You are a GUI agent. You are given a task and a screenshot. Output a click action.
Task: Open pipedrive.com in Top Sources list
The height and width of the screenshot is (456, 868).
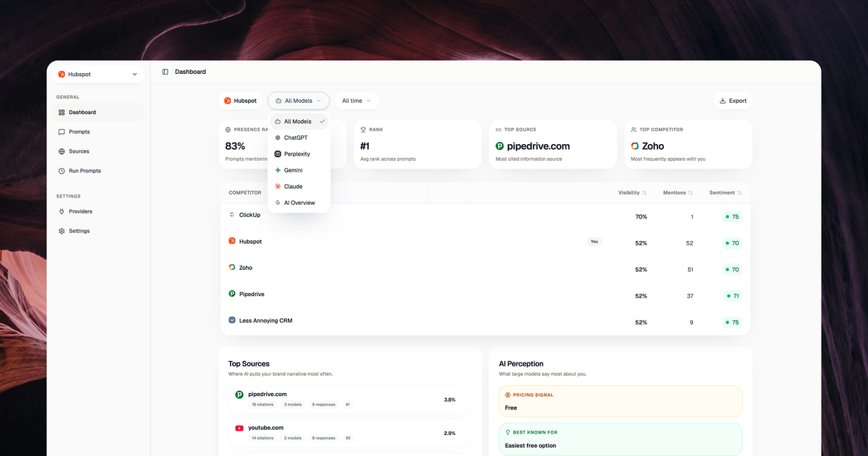point(349,400)
